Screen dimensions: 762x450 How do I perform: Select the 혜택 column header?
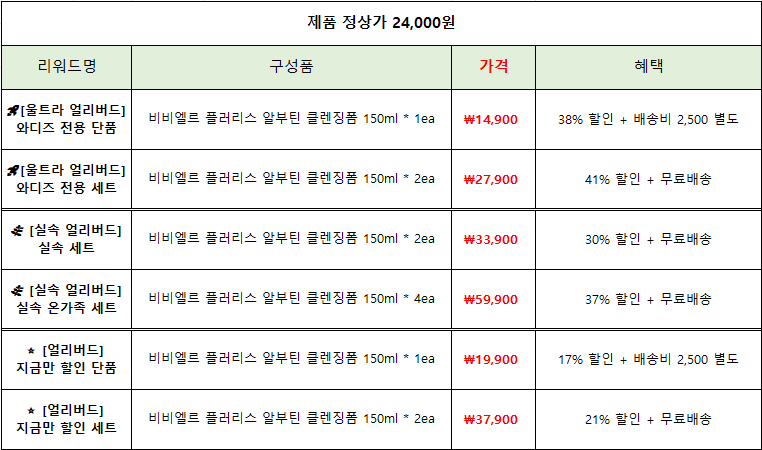click(x=648, y=67)
